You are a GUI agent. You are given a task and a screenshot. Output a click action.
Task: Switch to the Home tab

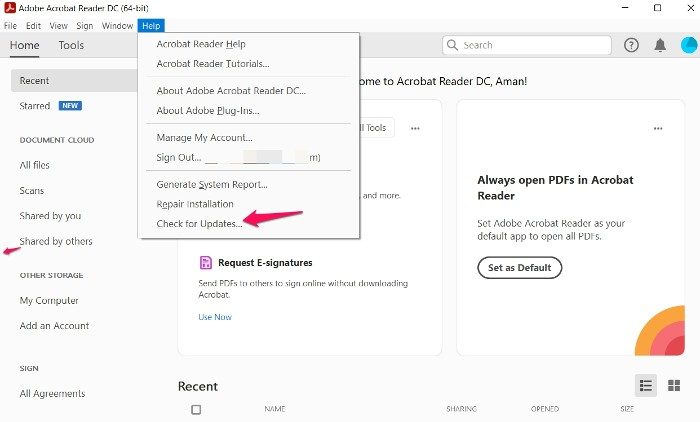click(25, 45)
